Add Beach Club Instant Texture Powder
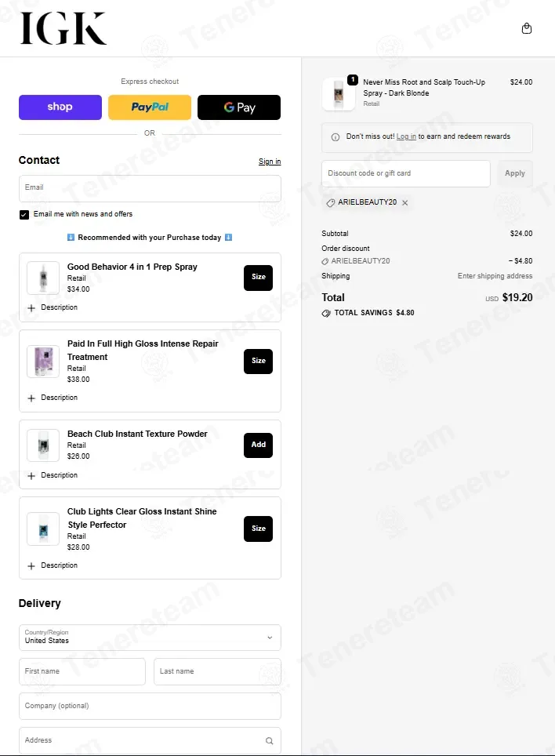The height and width of the screenshot is (756, 555). [x=258, y=445]
